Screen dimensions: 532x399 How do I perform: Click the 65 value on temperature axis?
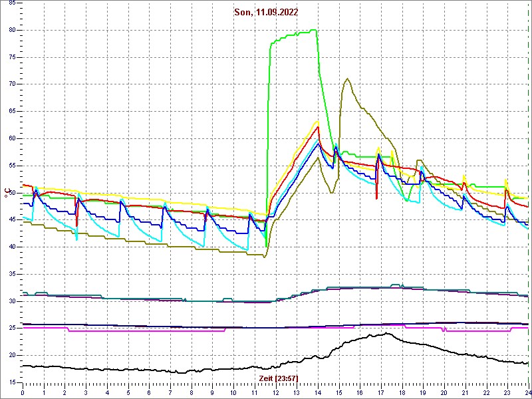11,112
